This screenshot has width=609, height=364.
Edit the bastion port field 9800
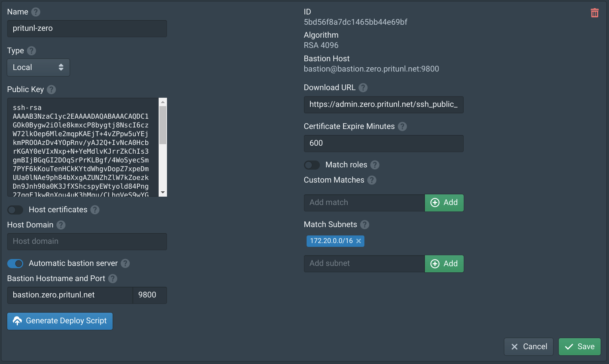(150, 295)
